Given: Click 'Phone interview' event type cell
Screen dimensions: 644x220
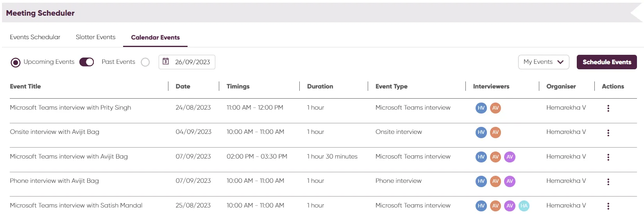Looking at the screenshot, I should (x=399, y=181).
